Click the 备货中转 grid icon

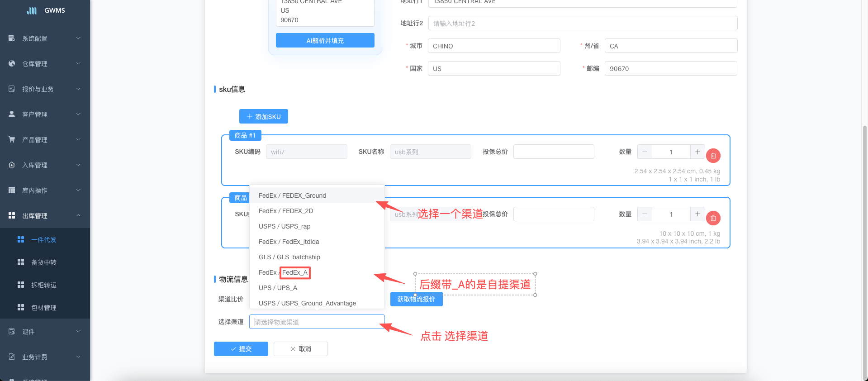point(21,262)
